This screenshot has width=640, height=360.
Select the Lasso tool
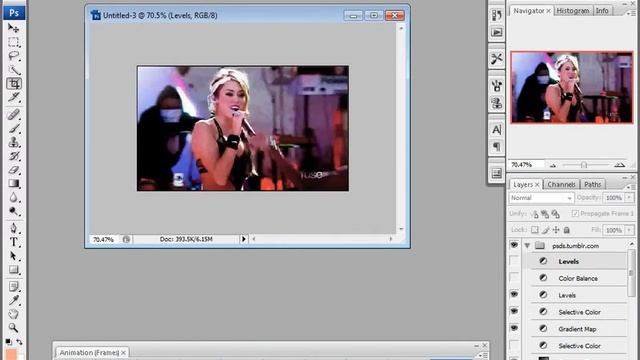13,56
